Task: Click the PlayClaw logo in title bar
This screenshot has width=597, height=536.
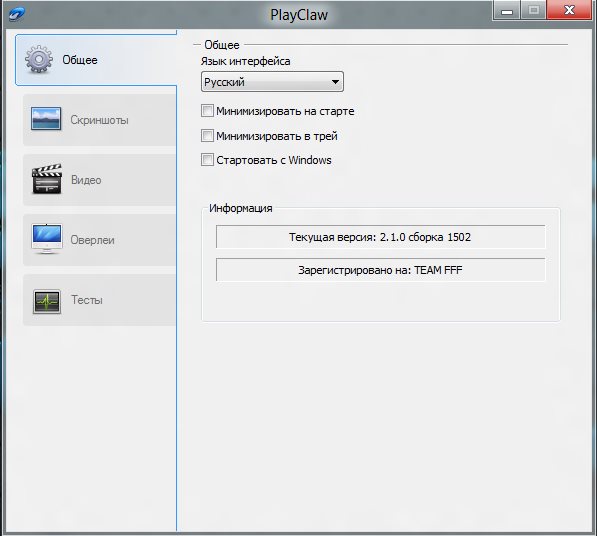Action: click(16, 14)
